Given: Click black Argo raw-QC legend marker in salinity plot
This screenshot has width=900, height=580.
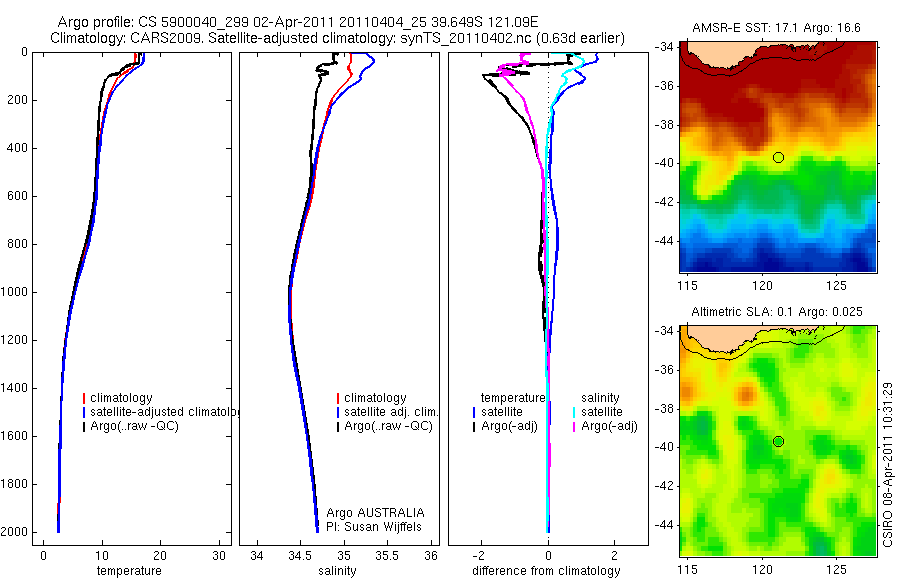Looking at the screenshot, I should (x=338, y=426).
